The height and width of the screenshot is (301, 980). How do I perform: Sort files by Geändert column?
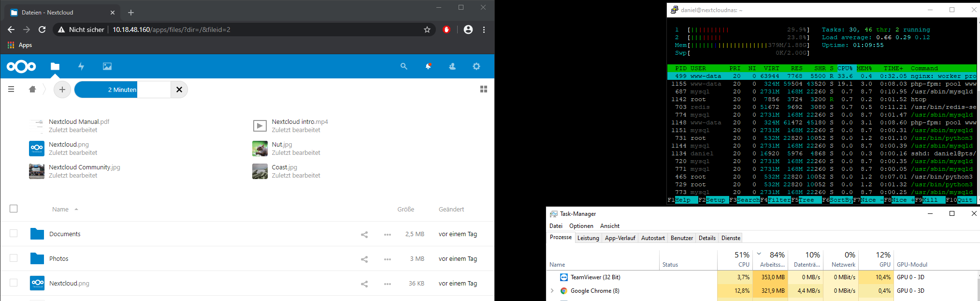[451, 209]
